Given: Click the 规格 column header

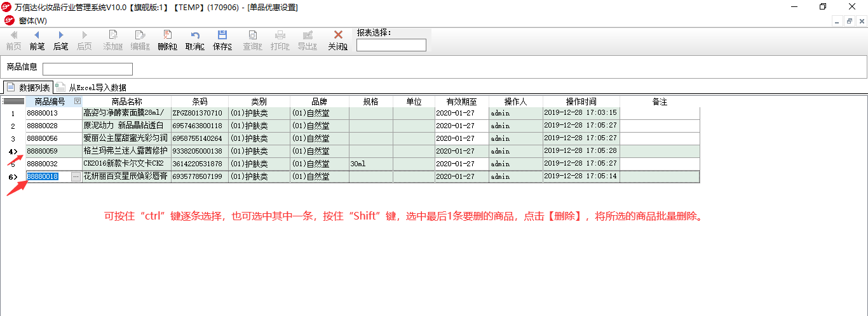Looking at the screenshot, I should click(371, 102).
